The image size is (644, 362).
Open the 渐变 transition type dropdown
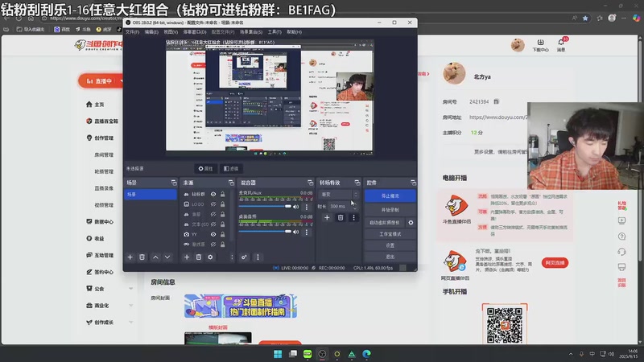[x=339, y=195]
